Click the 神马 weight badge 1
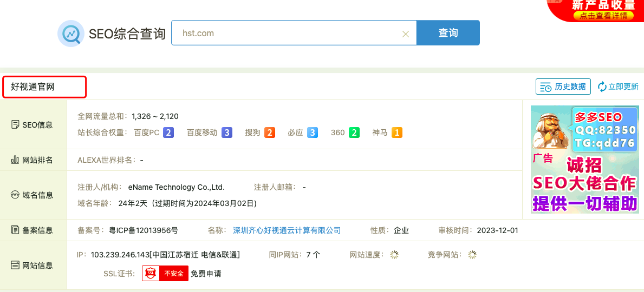Viewport: 644px width, 292px height. [396, 132]
